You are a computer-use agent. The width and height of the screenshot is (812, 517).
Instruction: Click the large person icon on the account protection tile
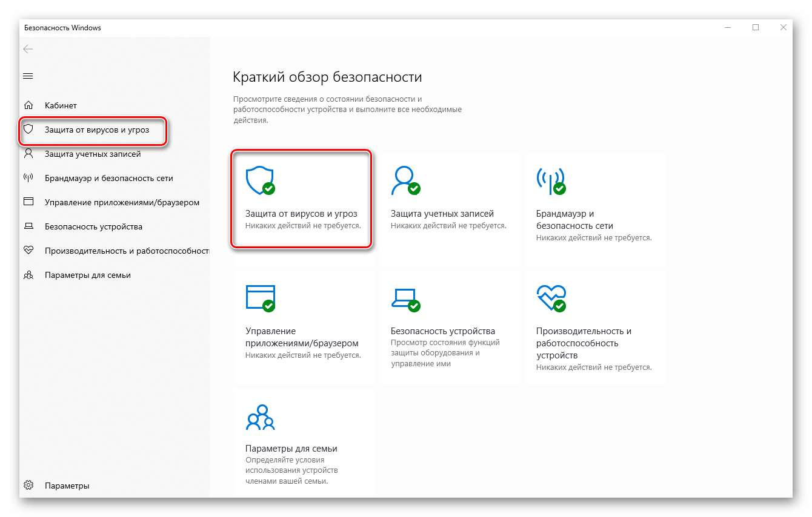[405, 181]
